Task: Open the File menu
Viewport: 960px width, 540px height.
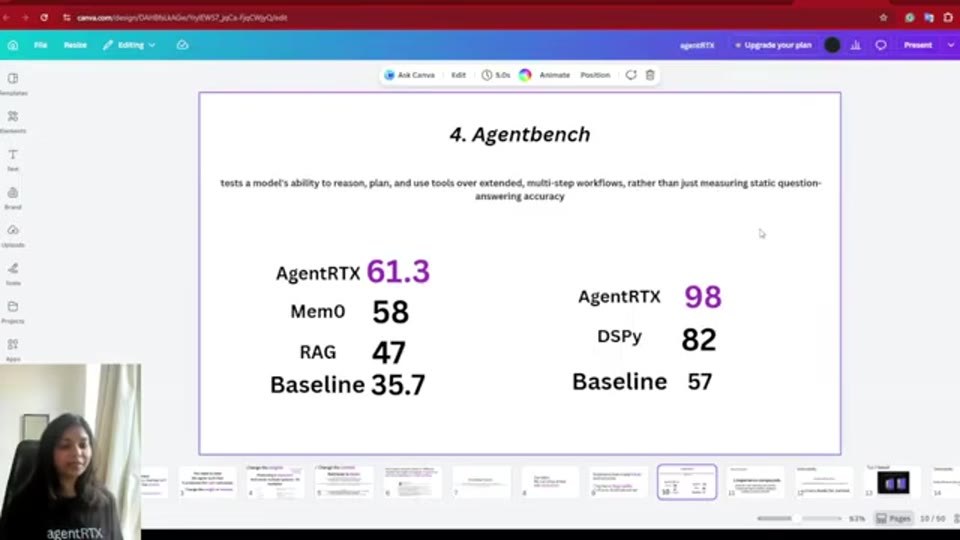Action: click(40, 45)
